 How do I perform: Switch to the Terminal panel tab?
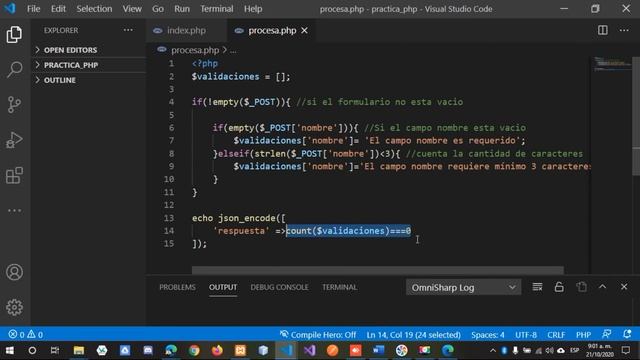pyautogui.click(x=339, y=287)
